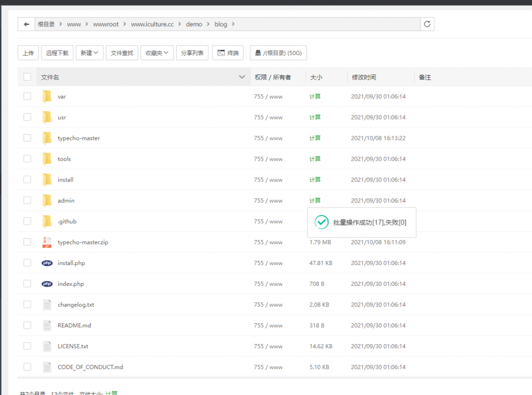This screenshot has height=395, width=532.
Task: Expand the 新建 dropdown
Action: [x=89, y=53]
